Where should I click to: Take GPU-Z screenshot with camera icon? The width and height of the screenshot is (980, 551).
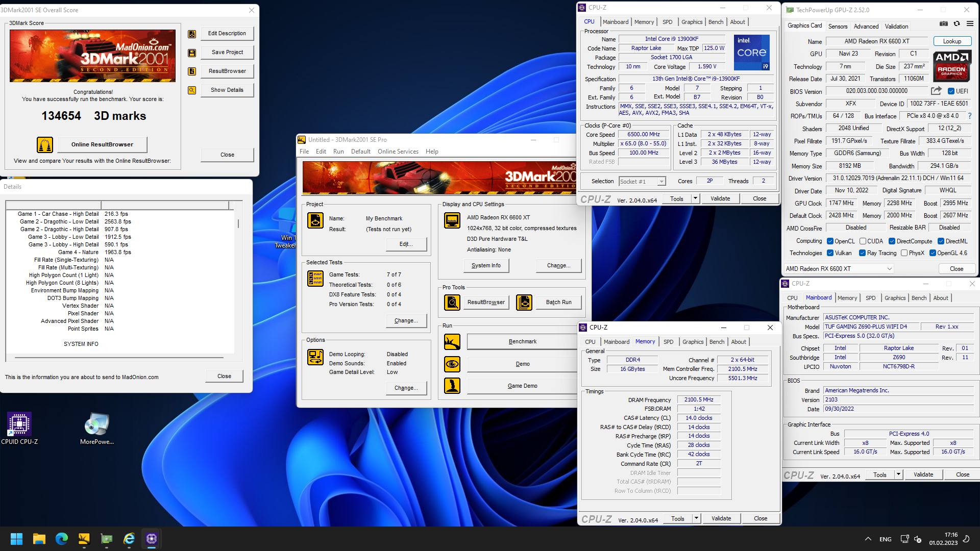(x=944, y=23)
